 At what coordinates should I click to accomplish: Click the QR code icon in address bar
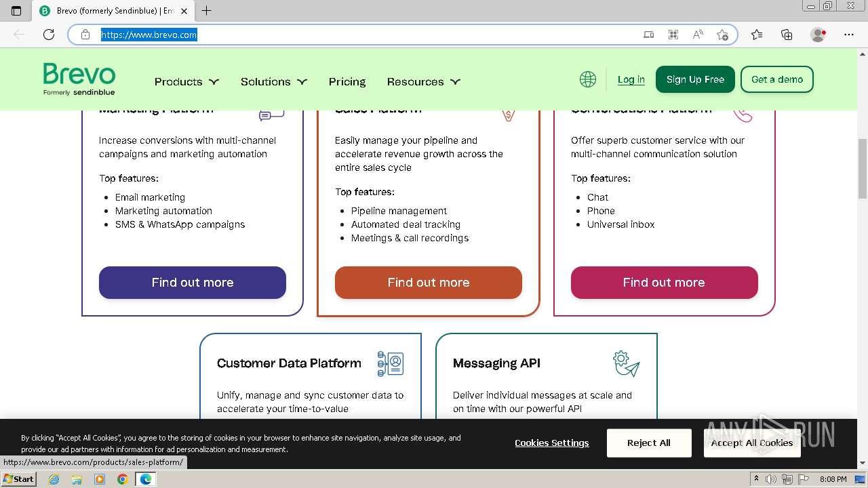[673, 35]
